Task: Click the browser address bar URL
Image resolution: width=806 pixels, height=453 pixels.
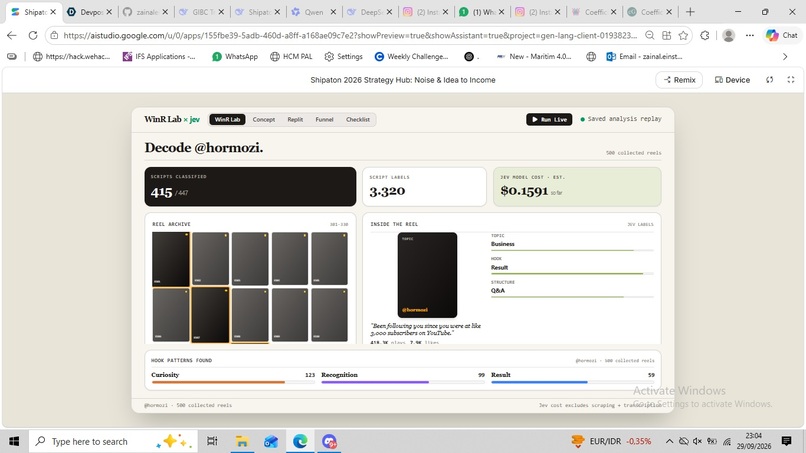Action: pos(350,35)
